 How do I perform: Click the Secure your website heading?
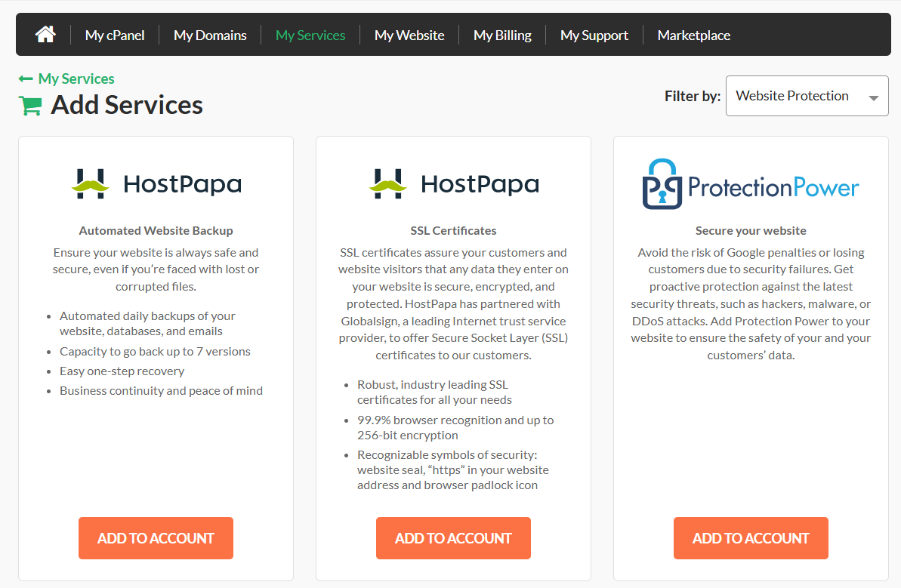click(751, 231)
